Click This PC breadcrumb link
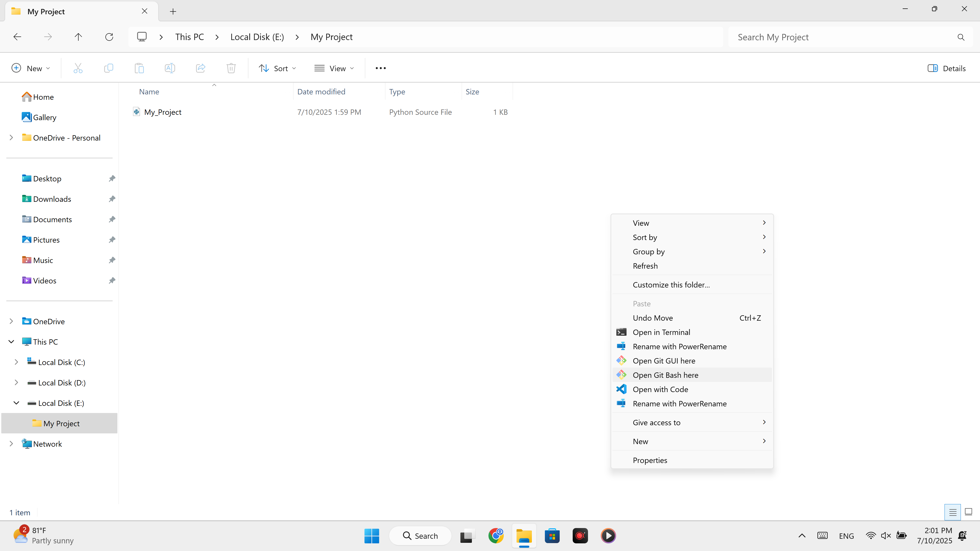This screenshot has width=980, height=551. pos(189,37)
